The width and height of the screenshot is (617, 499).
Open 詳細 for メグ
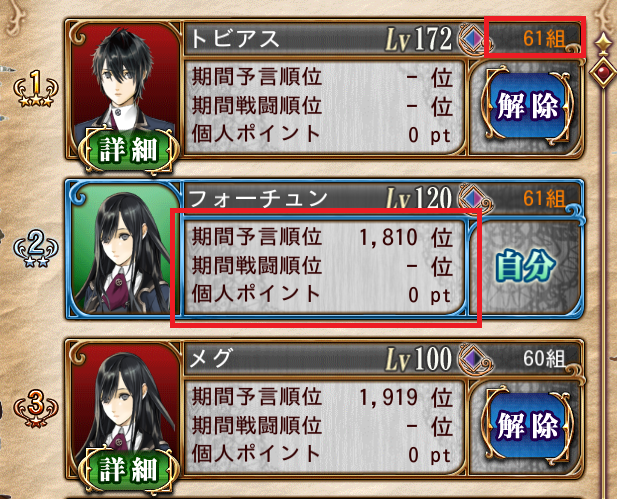[x=129, y=469]
